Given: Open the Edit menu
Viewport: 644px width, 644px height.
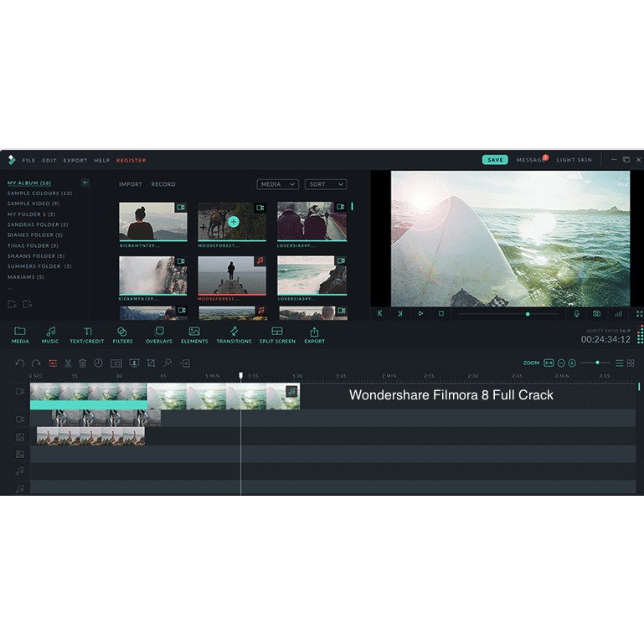Looking at the screenshot, I should point(49,160).
